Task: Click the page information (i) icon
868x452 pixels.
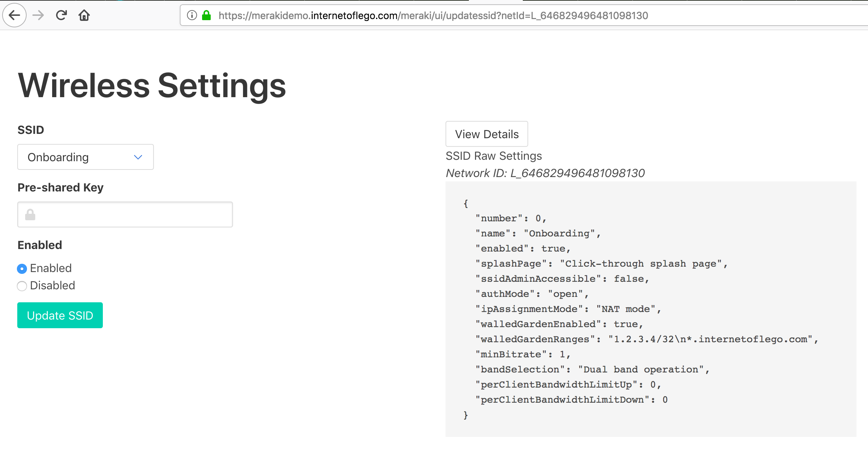Action: tap(191, 15)
